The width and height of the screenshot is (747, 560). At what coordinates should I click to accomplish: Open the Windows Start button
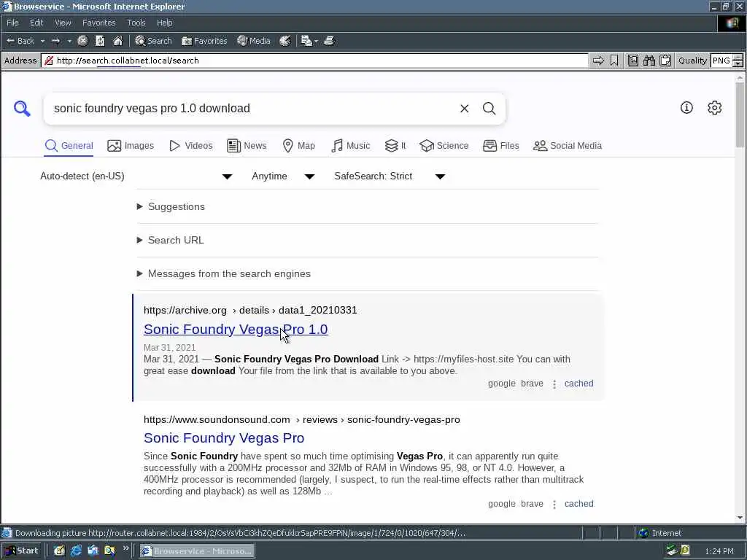click(22, 551)
